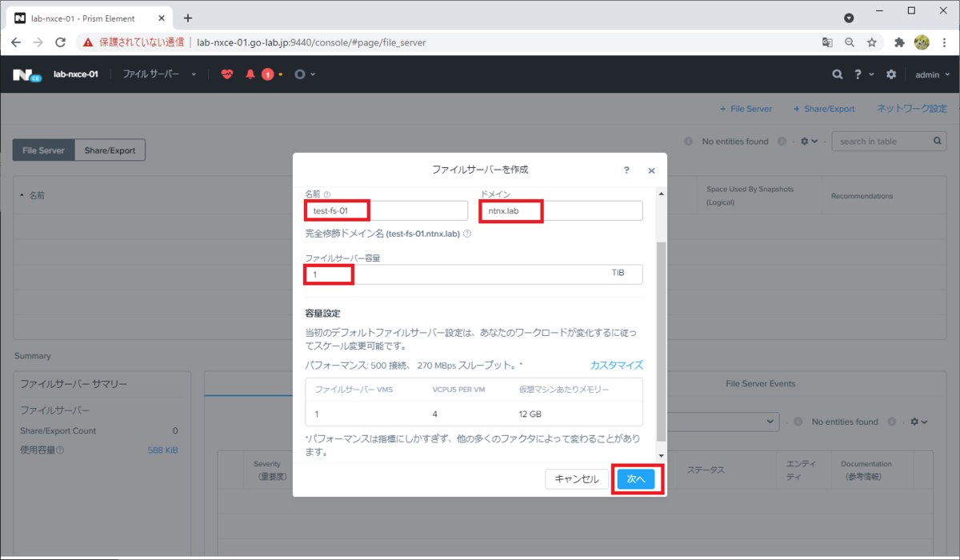Switch to the Share/Export tab

pyautogui.click(x=110, y=150)
